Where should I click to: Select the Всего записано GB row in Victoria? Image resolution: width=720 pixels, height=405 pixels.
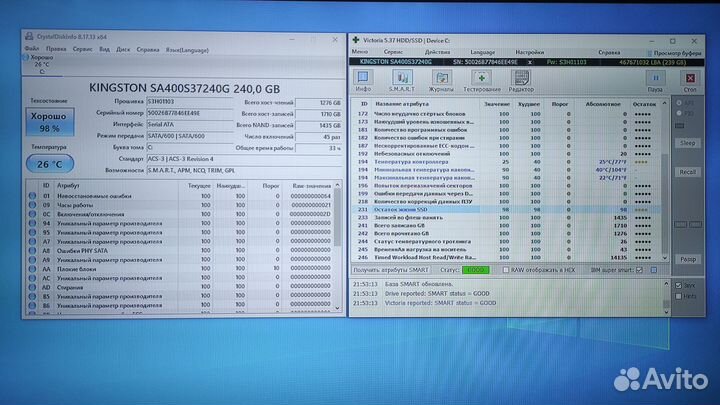pos(506,225)
